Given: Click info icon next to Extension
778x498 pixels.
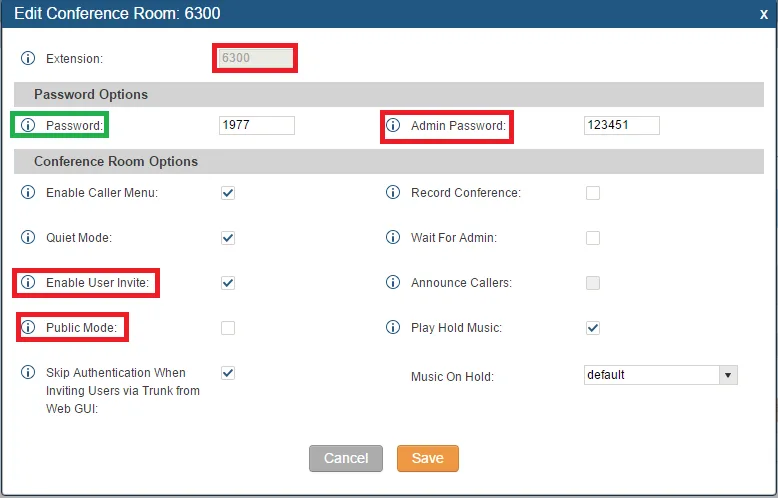Looking at the screenshot, I should (x=28, y=59).
